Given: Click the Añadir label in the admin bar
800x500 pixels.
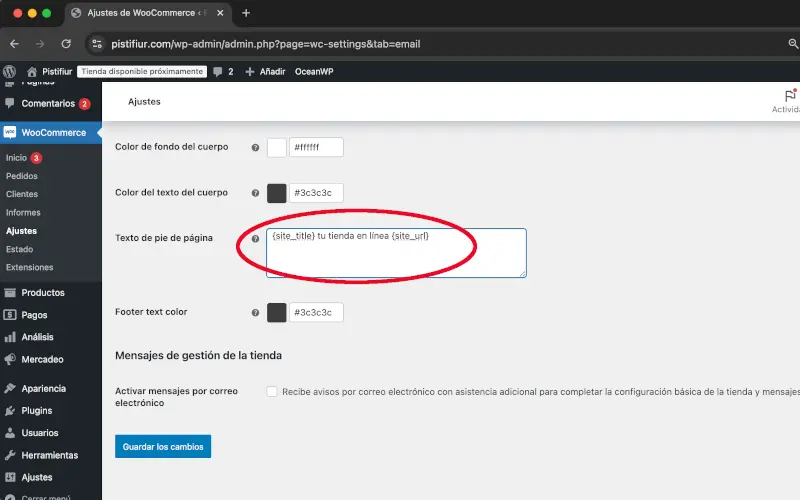Looking at the screenshot, I should 272,72.
